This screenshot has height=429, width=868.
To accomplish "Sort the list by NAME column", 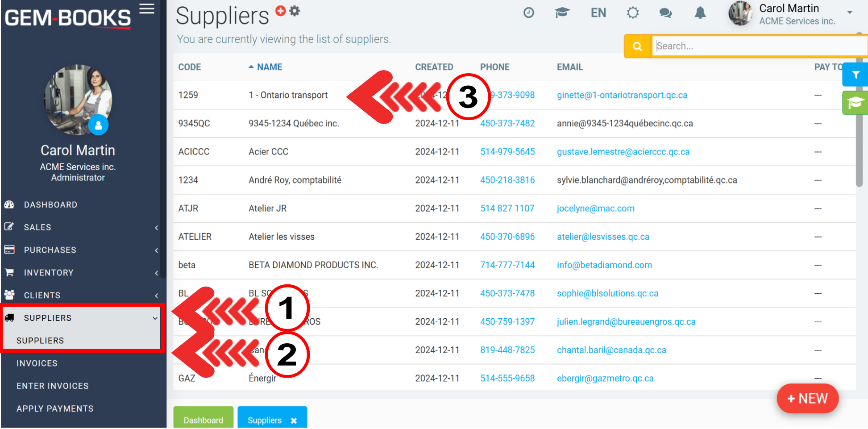I will coord(269,67).
